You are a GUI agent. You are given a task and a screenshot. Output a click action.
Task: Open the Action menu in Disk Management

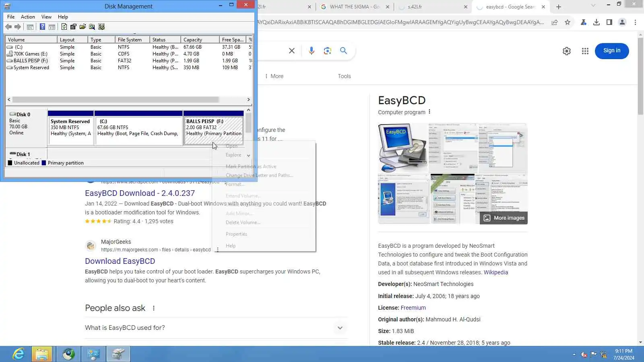click(x=28, y=17)
